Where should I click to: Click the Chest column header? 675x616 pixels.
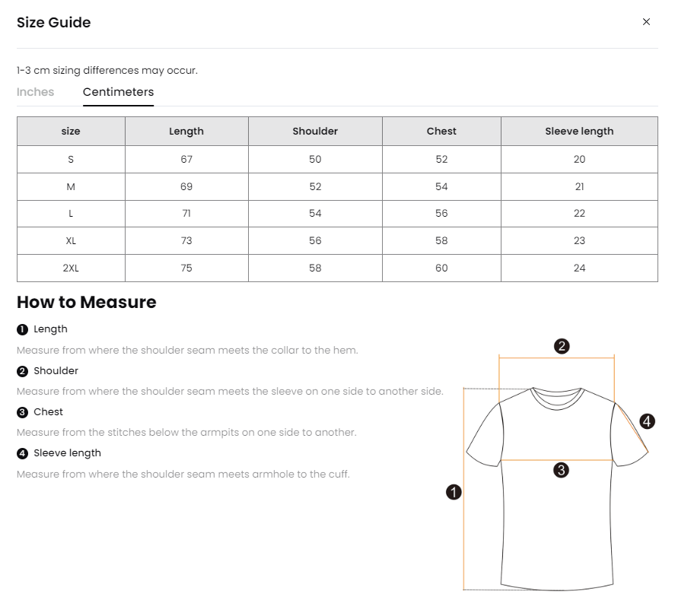pyautogui.click(x=441, y=131)
